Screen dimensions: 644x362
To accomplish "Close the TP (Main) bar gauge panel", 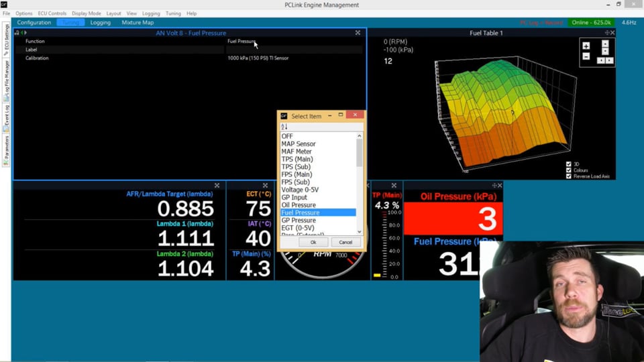I will [x=394, y=186].
